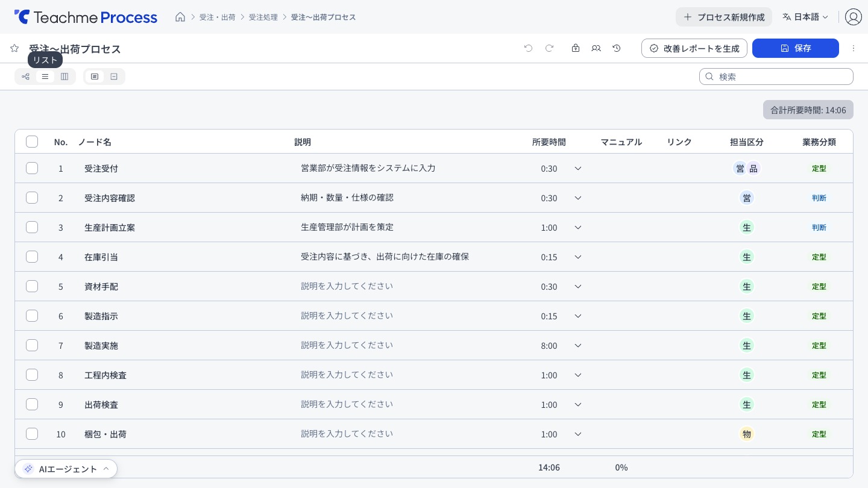Navigate to 受注・出荷 breadcrumb

(218, 17)
